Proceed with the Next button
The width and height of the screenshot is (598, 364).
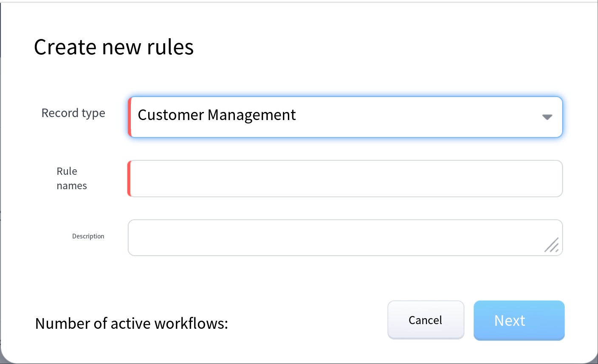519,320
